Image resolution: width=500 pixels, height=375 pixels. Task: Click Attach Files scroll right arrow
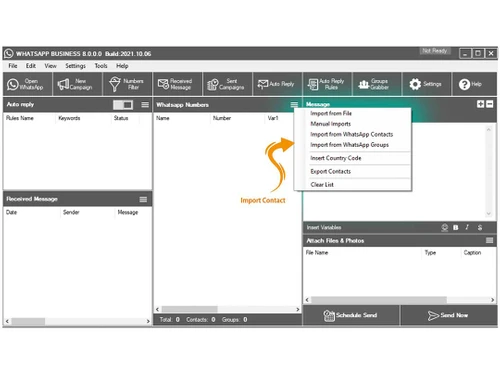pyautogui.click(x=493, y=300)
